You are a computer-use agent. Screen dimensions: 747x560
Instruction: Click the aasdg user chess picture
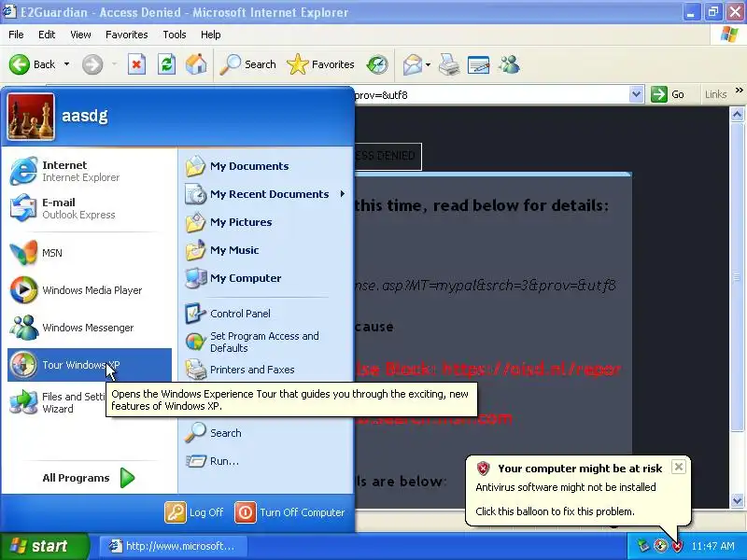tap(31, 116)
